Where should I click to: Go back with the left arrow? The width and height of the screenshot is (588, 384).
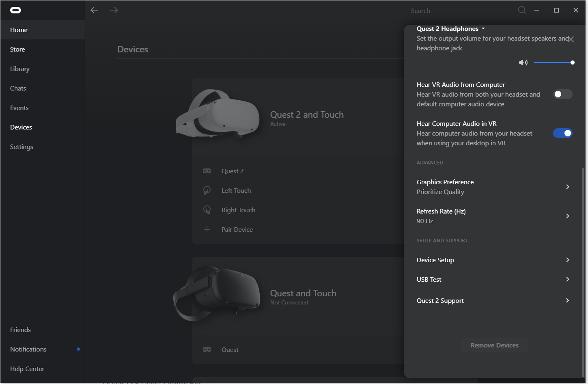point(95,10)
